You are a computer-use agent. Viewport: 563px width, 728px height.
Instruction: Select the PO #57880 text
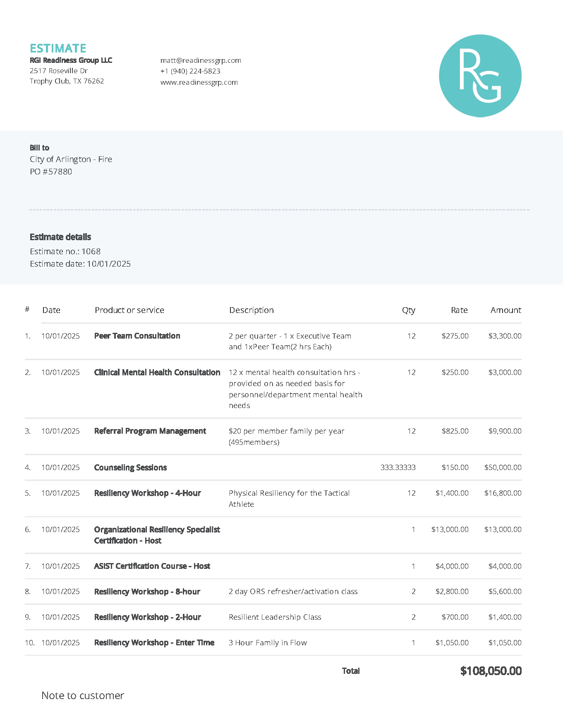click(50, 172)
